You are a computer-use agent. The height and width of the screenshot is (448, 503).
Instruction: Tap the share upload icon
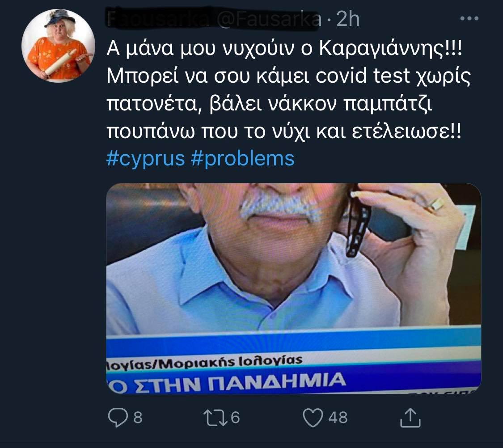[410, 418]
